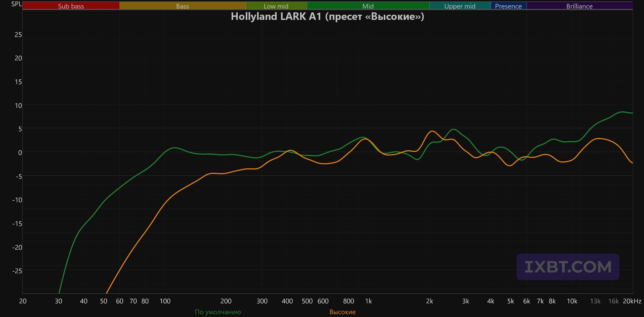Click the 16k frequency axis label

613,301
